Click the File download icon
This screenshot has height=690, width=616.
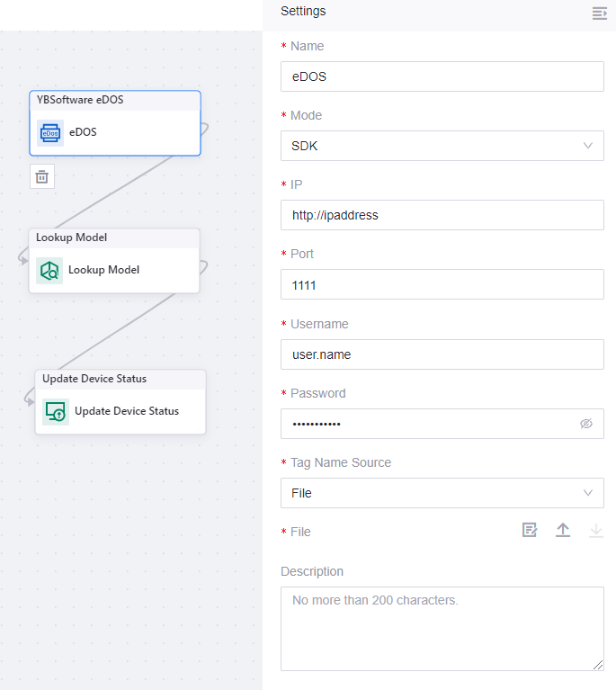click(x=595, y=531)
